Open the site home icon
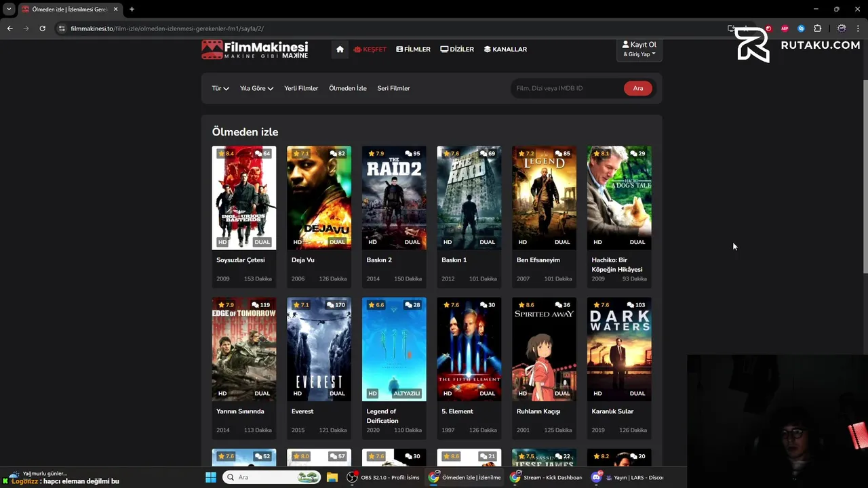The width and height of the screenshot is (868, 488). 340,49
